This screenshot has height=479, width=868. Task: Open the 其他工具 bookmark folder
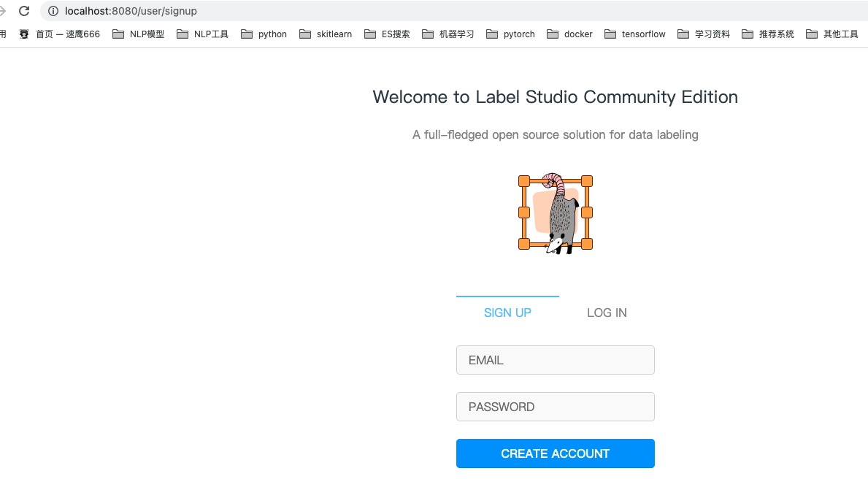coord(832,34)
